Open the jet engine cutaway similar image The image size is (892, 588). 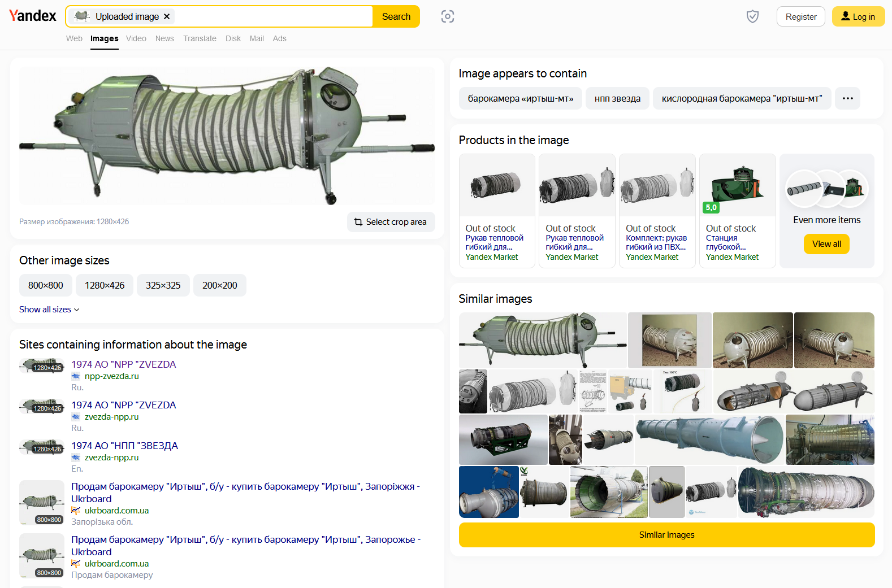[806, 492]
